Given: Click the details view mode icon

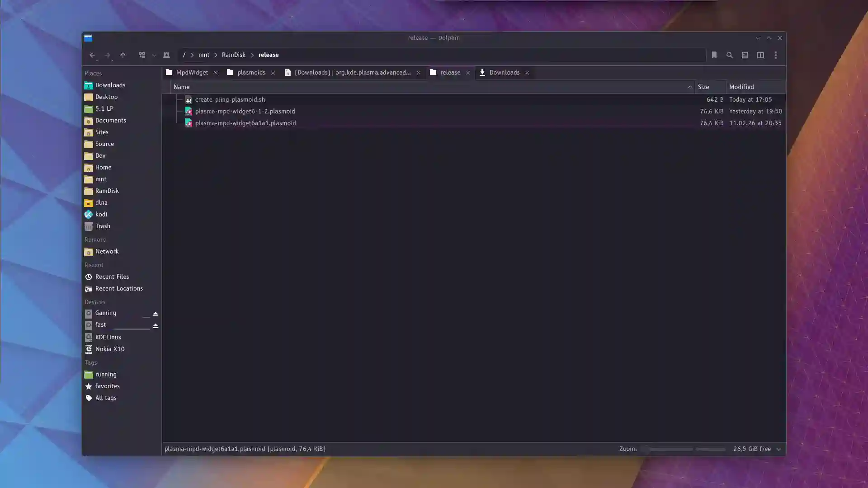Looking at the screenshot, I should (142, 55).
